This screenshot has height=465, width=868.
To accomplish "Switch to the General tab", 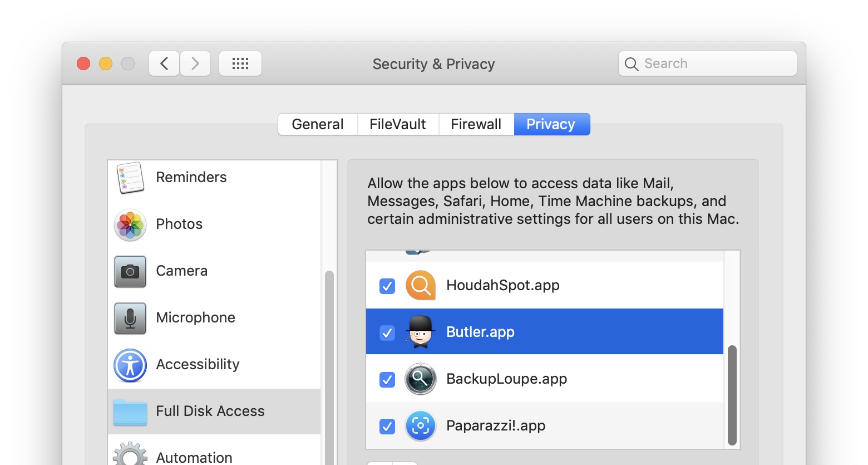I will point(318,124).
